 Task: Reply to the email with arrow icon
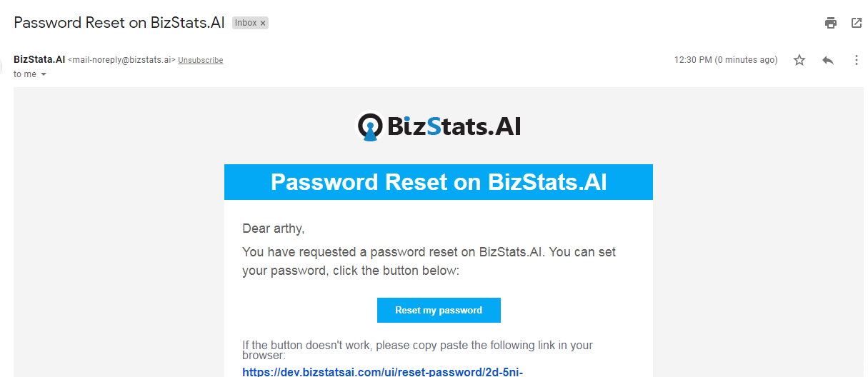pyautogui.click(x=828, y=60)
